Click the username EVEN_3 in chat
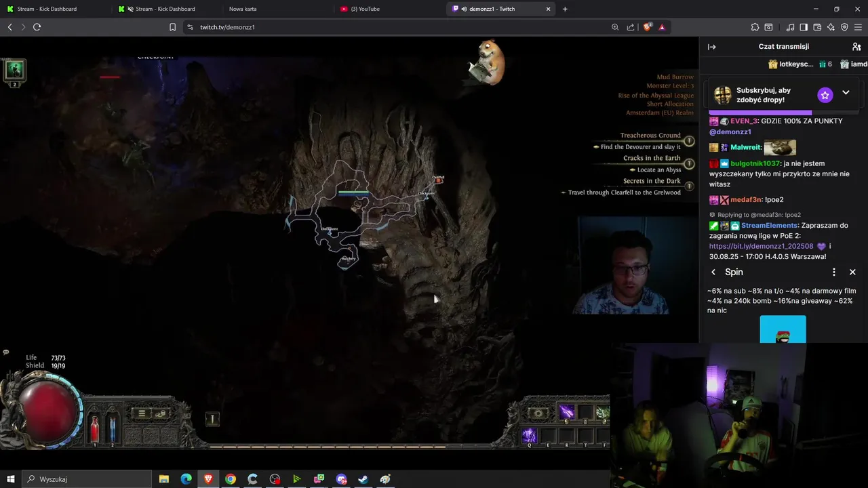 click(744, 121)
